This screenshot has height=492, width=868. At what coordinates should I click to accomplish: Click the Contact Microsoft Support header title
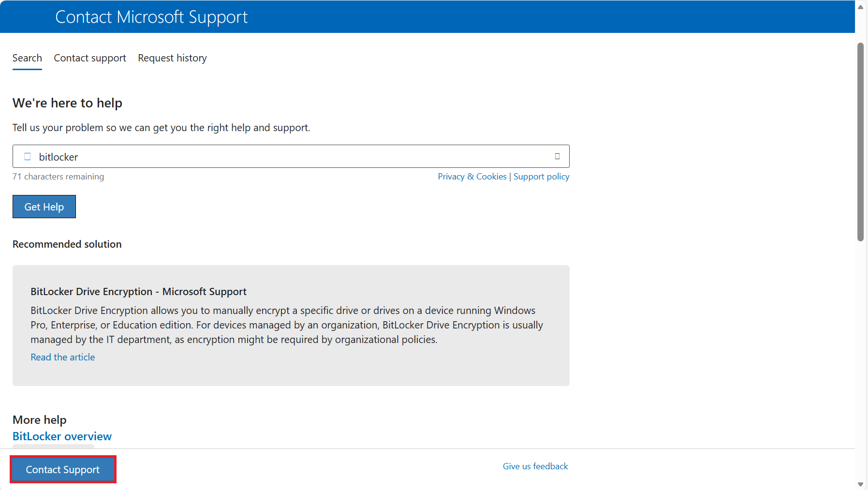click(151, 17)
